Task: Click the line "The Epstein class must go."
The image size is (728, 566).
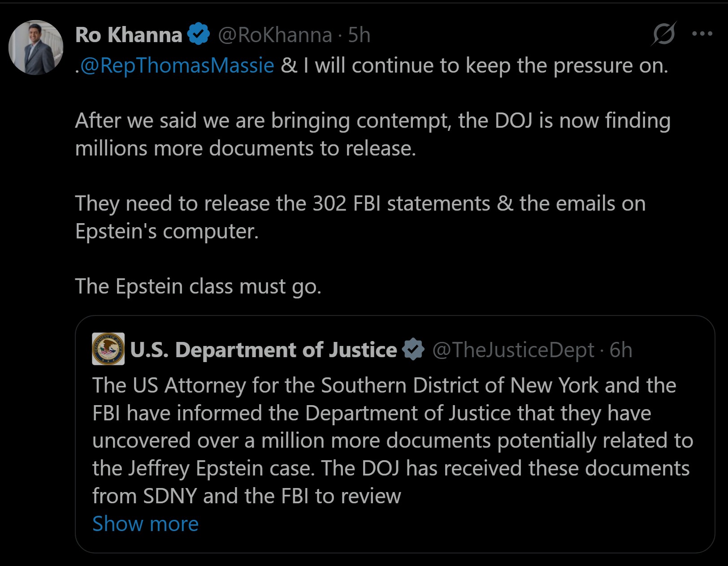Action: [x=198, y=286]
